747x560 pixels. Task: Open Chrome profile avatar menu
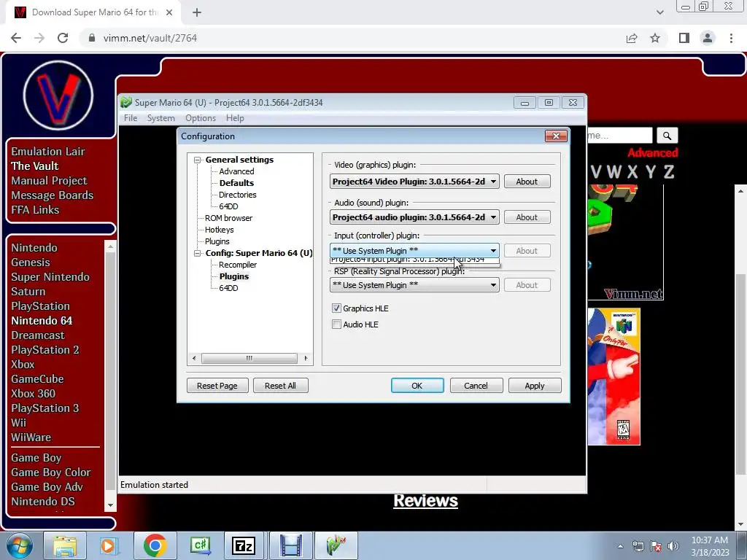tap(708, 38)
